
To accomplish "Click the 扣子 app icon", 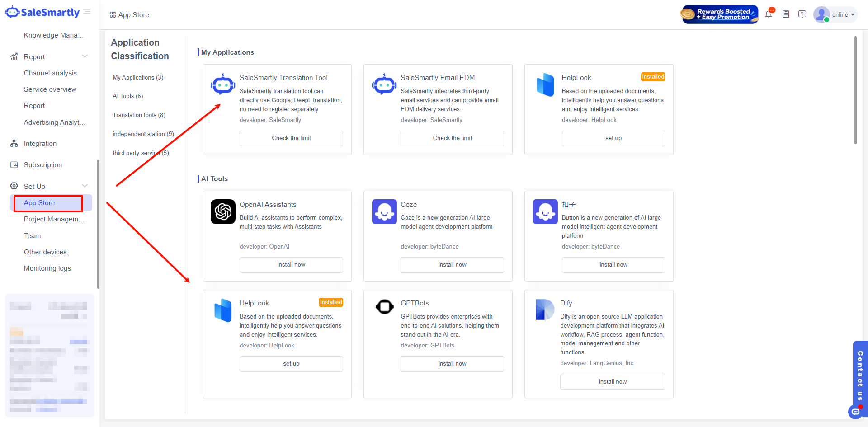I will (545, 211).
